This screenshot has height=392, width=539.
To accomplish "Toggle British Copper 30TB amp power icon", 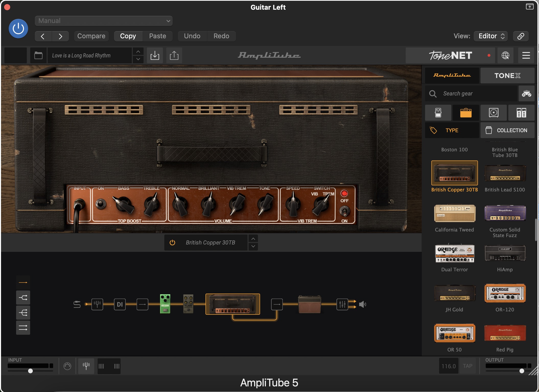I will tap(172, 242).
